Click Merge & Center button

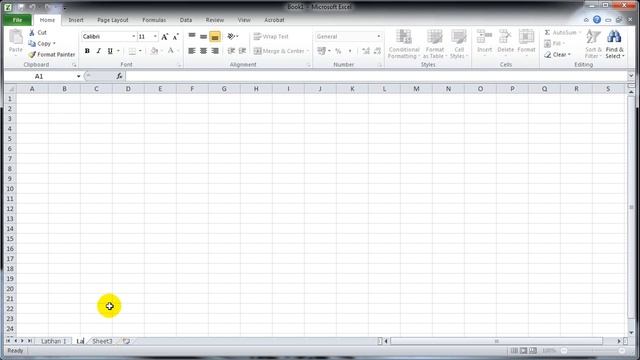(279, 51)
